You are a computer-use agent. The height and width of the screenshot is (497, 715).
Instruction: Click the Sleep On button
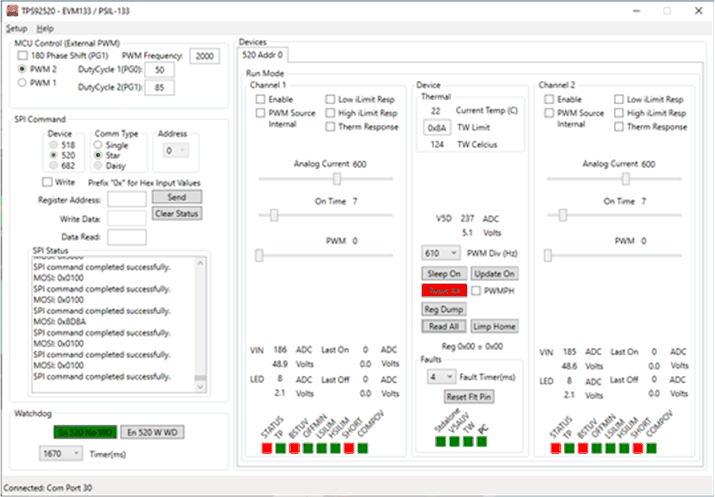point(444,274)
